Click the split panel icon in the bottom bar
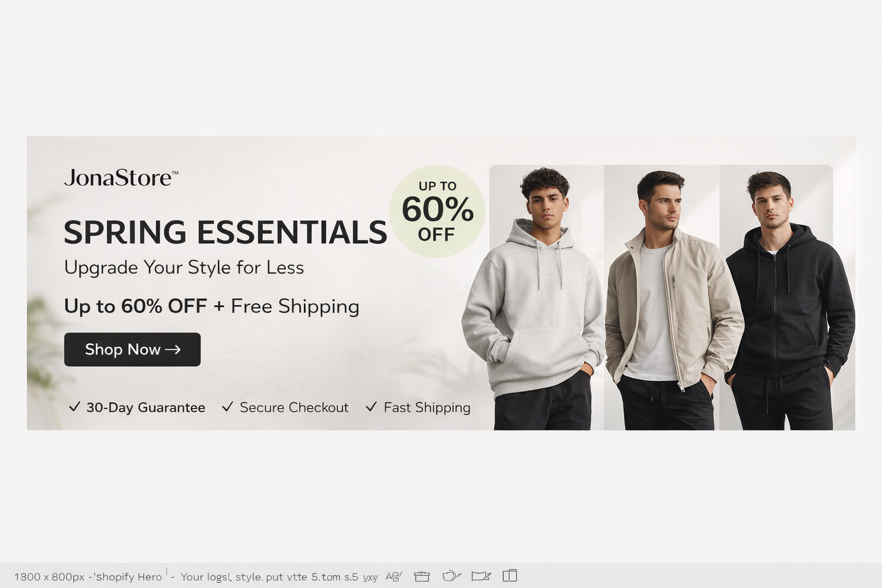882x588 pixels. [x=510, y=576]
